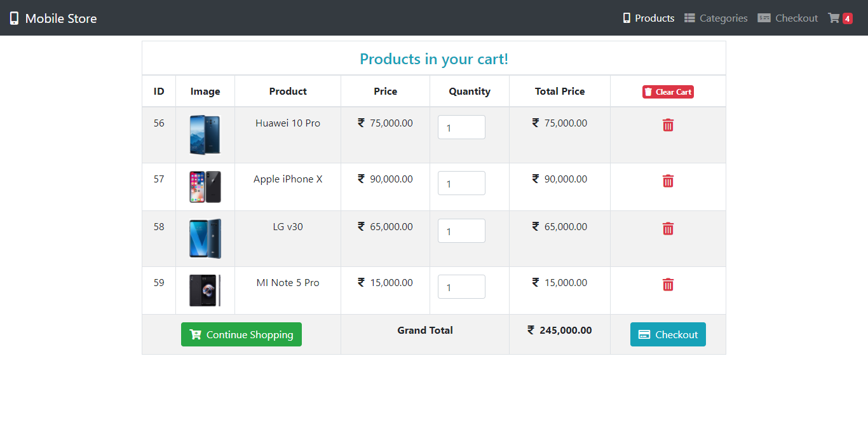This screenshot has width=868, height=424.
Task: Open the Huawei 10 Pro product link
Action: click(x=288, y=123)
